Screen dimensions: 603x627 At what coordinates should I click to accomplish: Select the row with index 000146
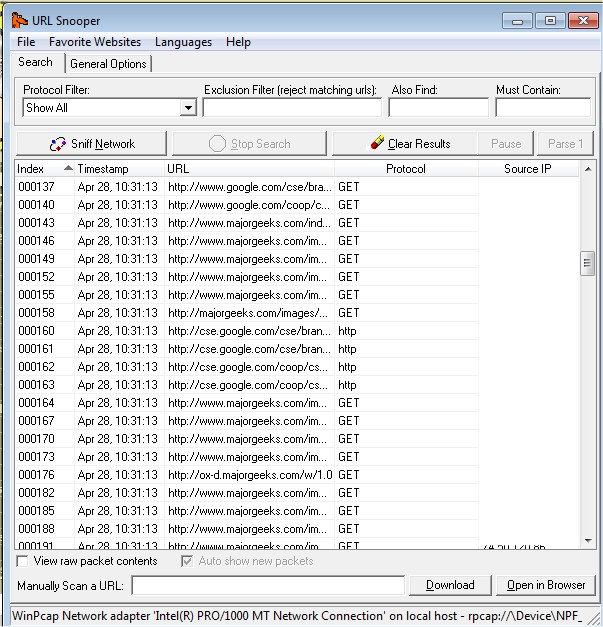tap(247, 241)
